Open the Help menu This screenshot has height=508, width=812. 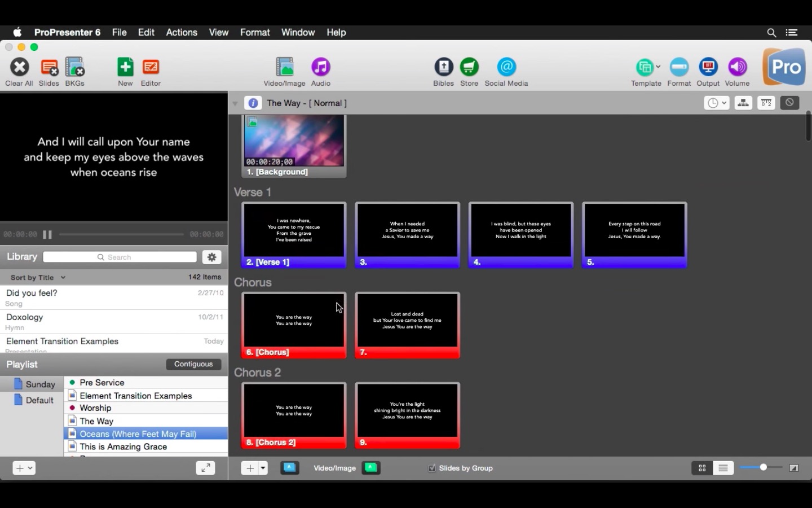click(x=336, y=33)
